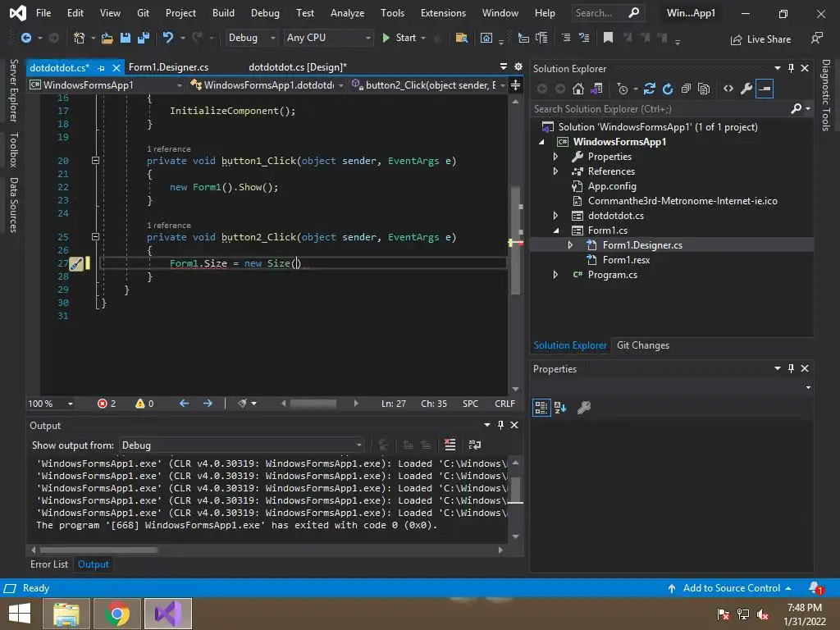Screen dimensions: 840x630
Task: Click the Alphabetical sort icon in Properties panel
Action: click(560, 407)
